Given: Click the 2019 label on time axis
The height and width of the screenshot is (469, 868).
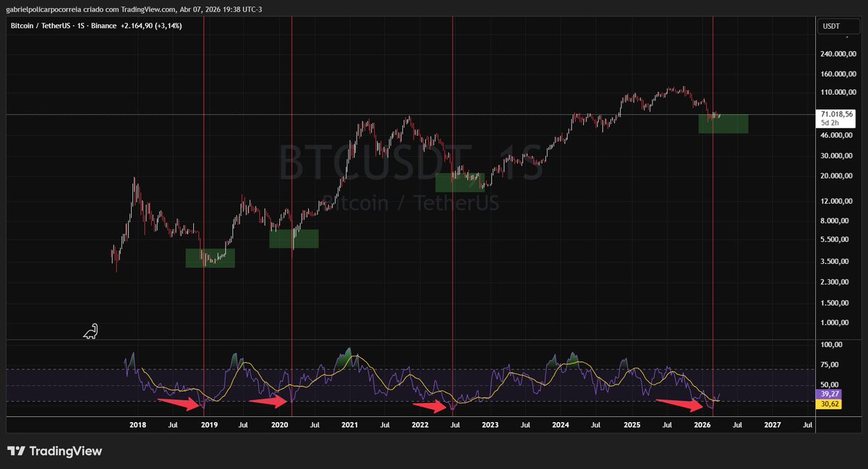Looking at the screenshot, I should [x=208, y=426].
